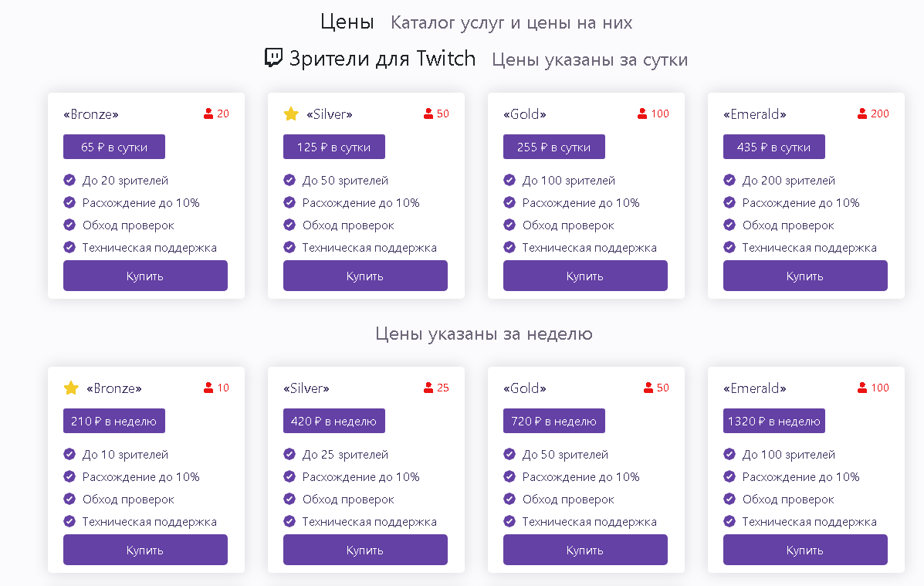Click viewer icon on daily Gold card
Viewport: 924px width, 586px height.
point(642,113)
